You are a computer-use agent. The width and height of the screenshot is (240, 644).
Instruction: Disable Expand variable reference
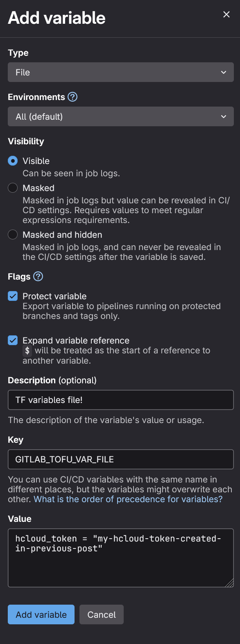[13, 340]
